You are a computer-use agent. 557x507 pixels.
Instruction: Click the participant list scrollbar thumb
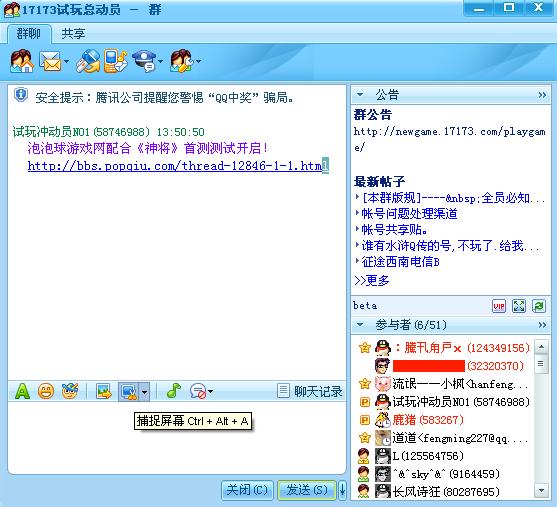(x=541, y=363)
